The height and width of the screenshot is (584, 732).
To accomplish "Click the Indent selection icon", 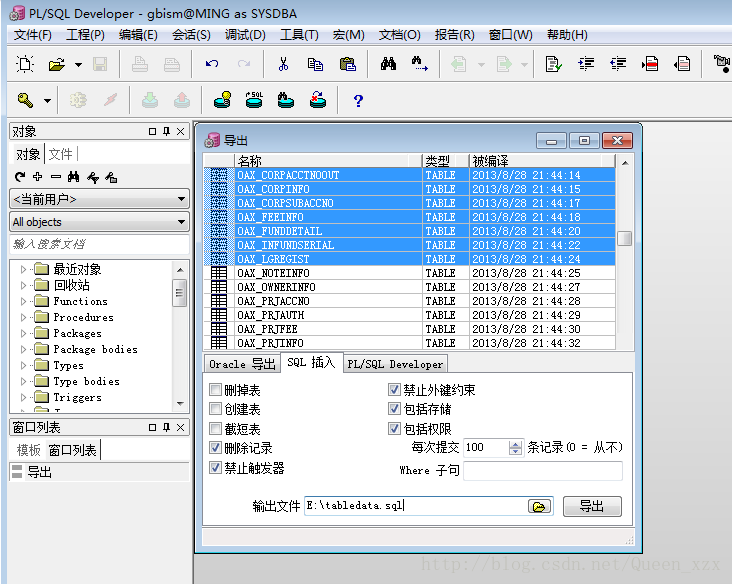I will (586, 63).
